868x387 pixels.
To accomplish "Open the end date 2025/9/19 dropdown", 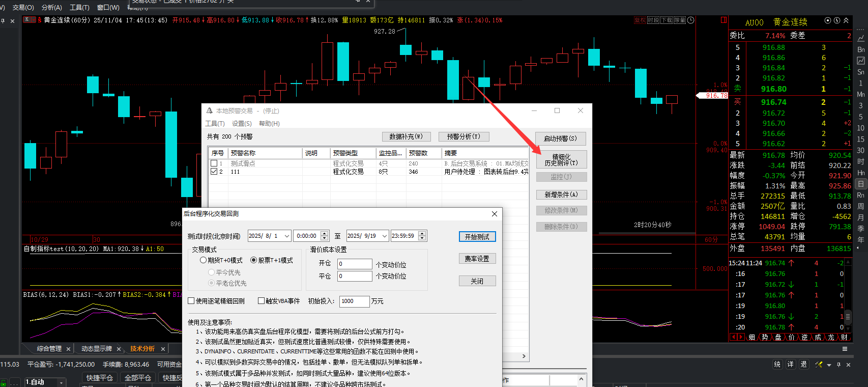I will pyautogui.click(x=384, y=236).
